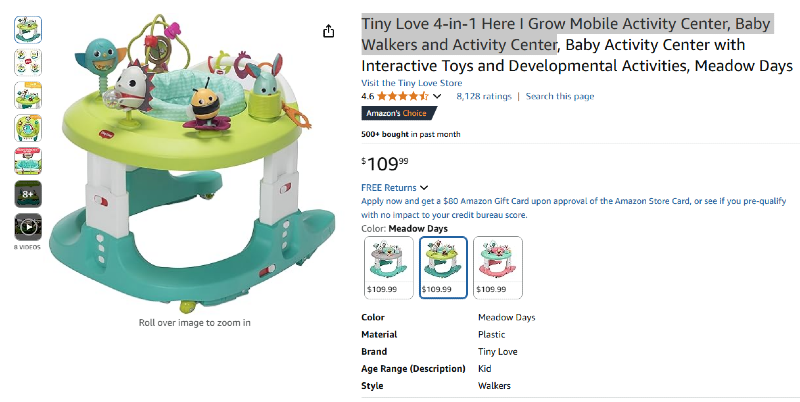
Task: Show the third product image thumbnail
Action: point(28,95)
